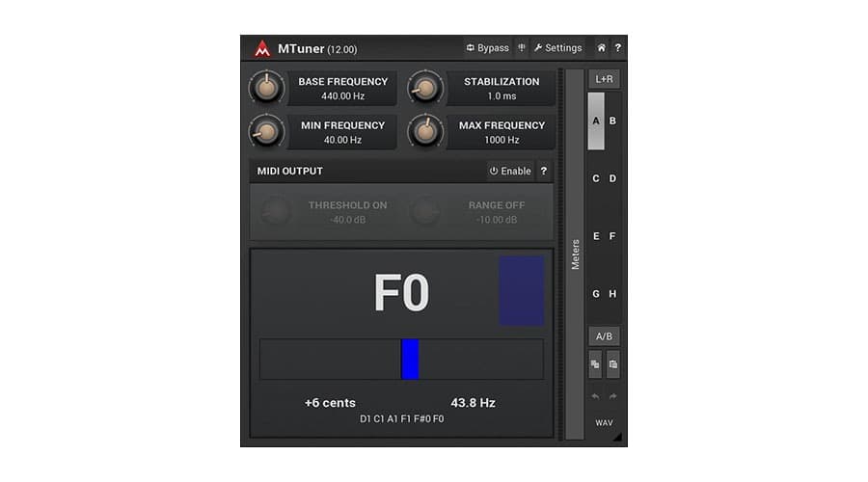Click the Max Frequency 1000 Hz value field
This screenshot has height=482, width=868.
point(502,133)
